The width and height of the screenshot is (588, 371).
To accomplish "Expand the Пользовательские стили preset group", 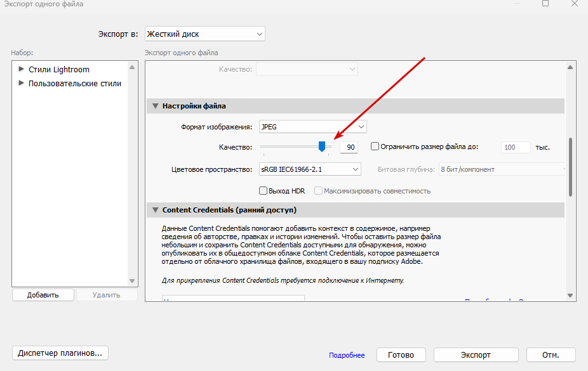I will coord(22,83).
